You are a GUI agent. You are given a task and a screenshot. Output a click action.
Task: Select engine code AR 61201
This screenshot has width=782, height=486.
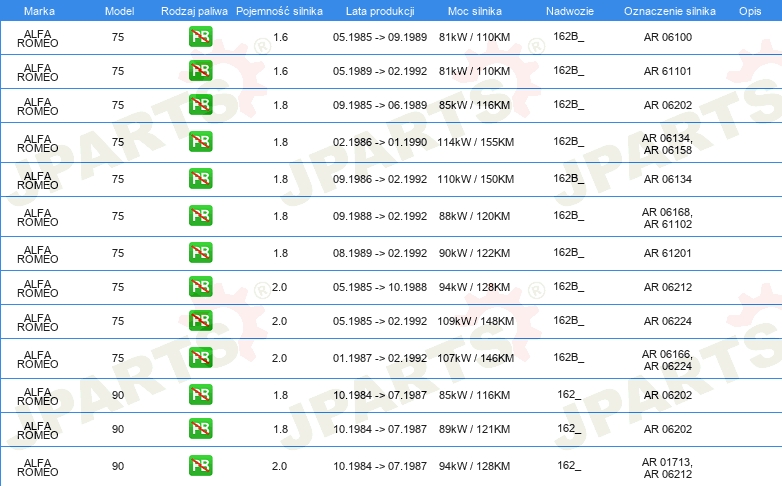[667, 253]
